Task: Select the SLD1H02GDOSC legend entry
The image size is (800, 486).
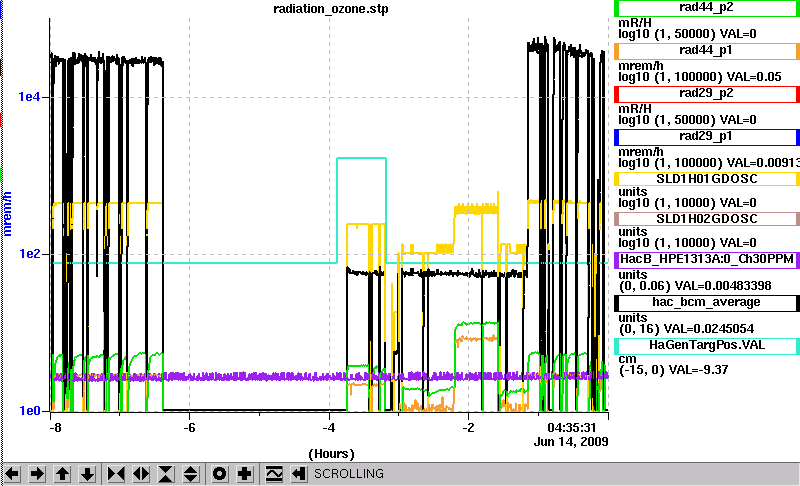Action: [x=707, y=219]
